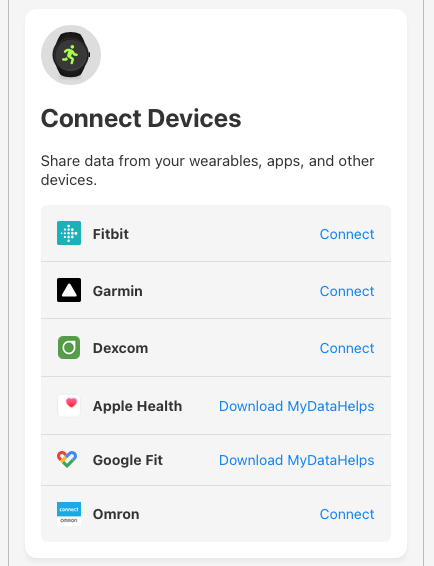The image size is (434, 566).
Task: Select the Apple Health label text
Action: coord(138,406)
